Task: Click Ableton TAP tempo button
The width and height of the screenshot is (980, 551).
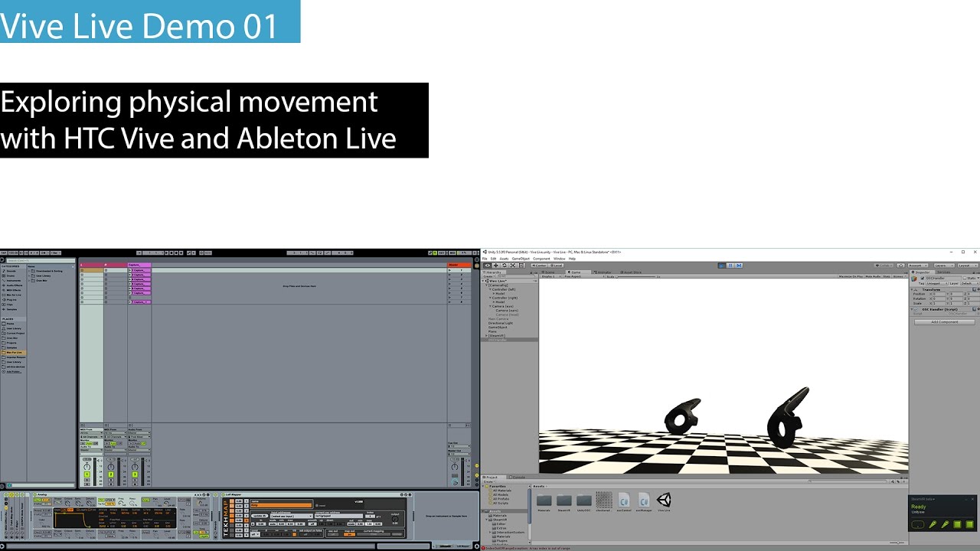Action: [x=4, y=253]
